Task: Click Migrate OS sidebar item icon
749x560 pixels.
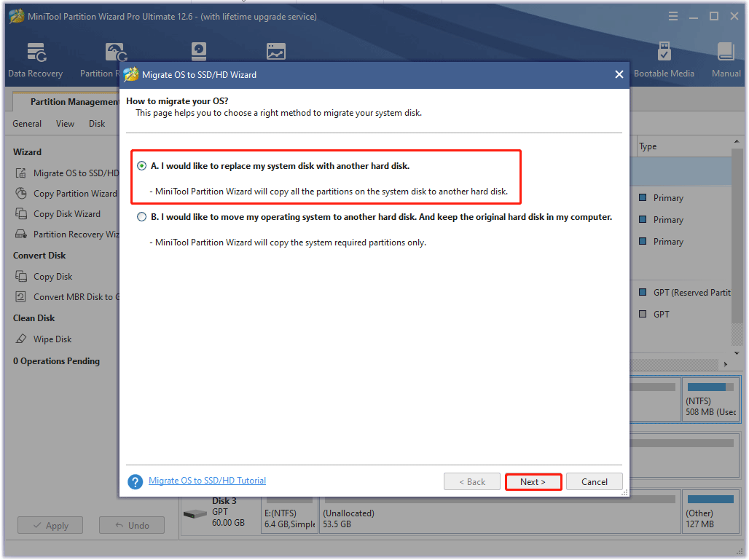Action: click(20, 173)
